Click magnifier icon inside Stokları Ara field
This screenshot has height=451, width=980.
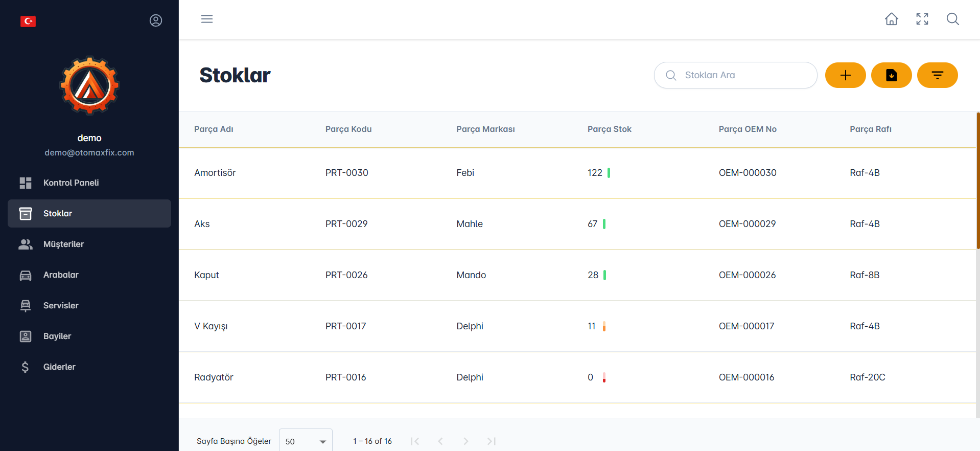671,75
